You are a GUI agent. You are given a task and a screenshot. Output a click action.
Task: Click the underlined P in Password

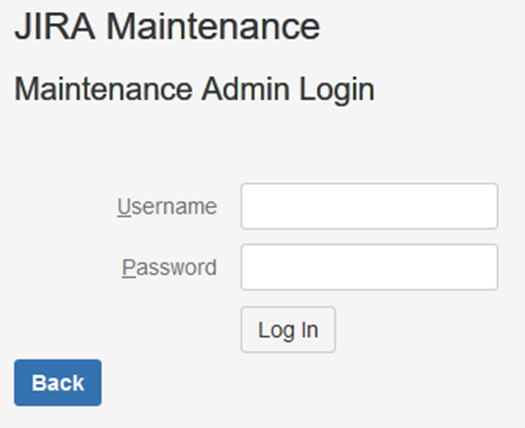(129, 268)
